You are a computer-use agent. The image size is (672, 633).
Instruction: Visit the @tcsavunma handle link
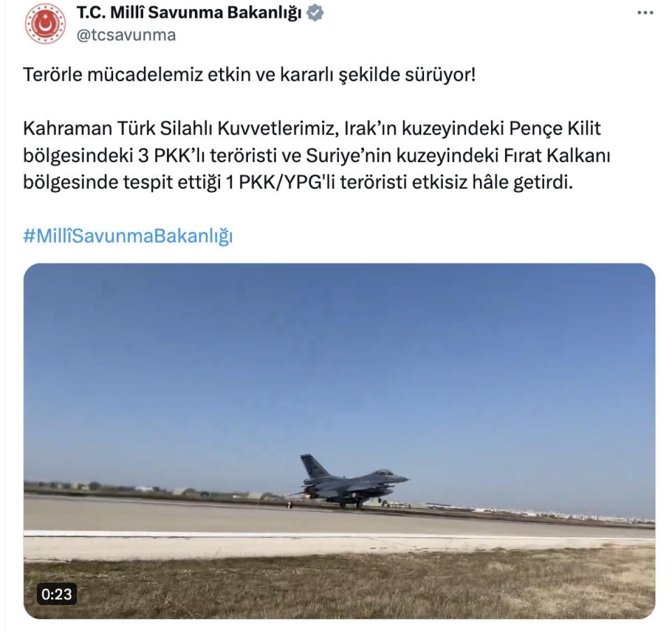(126, 35)
